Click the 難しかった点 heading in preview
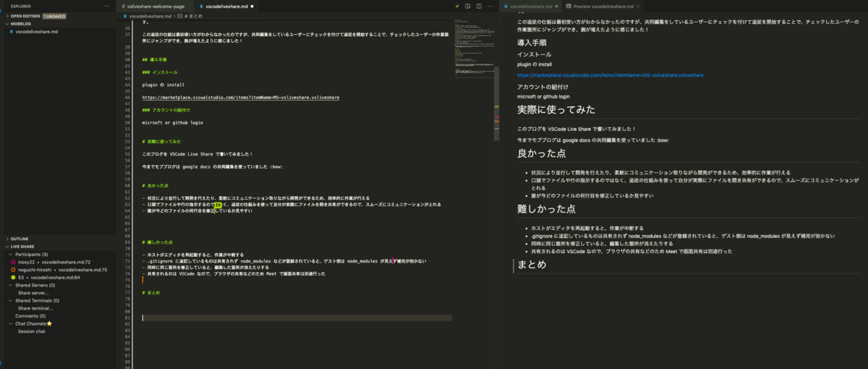Image resolution: width=868 pixels, height=369 pixels. [x=546, y=208]
